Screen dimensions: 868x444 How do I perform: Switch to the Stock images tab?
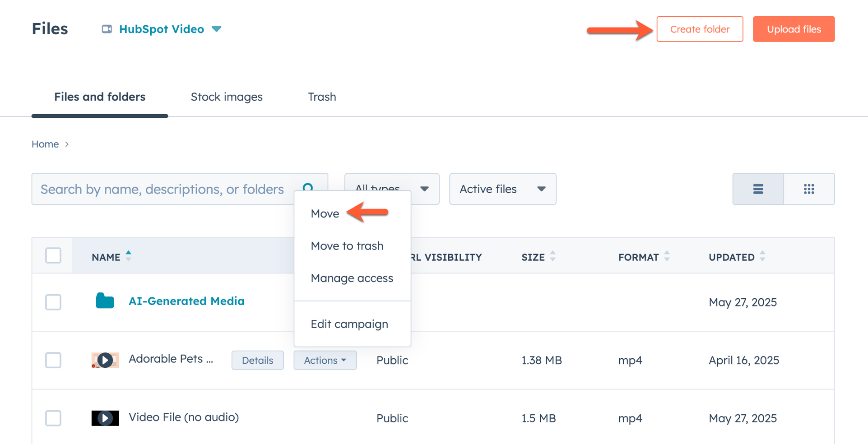coord(227,97)
